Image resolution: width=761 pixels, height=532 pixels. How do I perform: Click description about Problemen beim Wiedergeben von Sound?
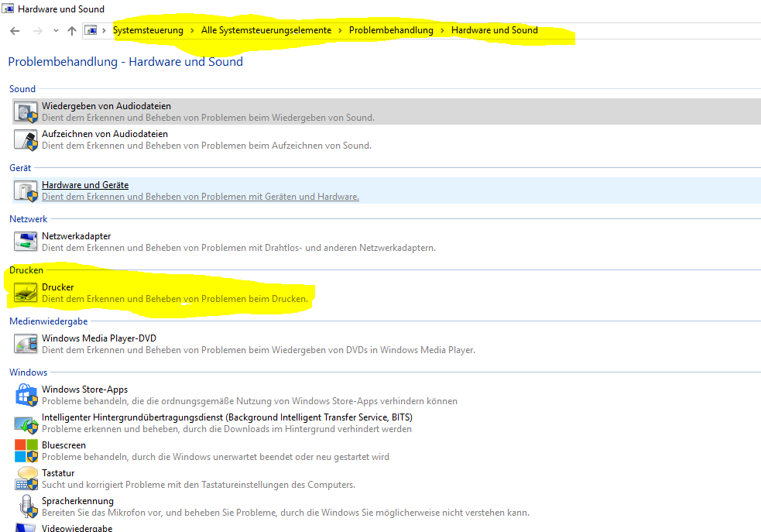(x=208, y=118)
